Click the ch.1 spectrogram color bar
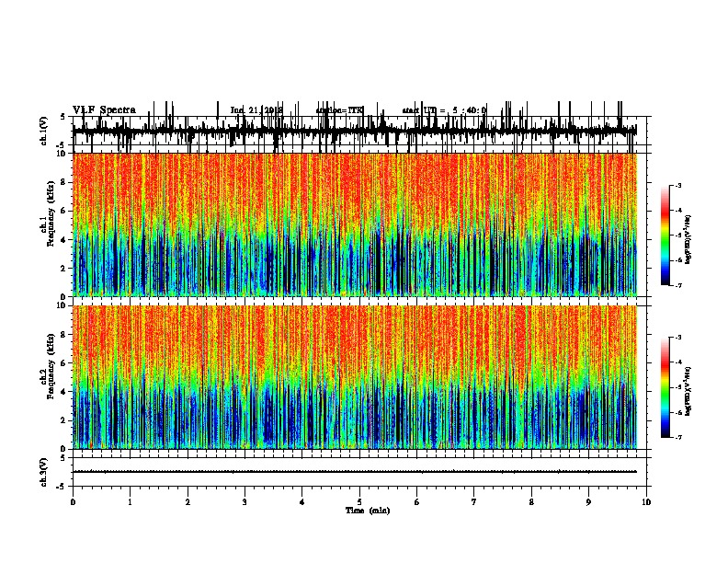 (665, 236)
